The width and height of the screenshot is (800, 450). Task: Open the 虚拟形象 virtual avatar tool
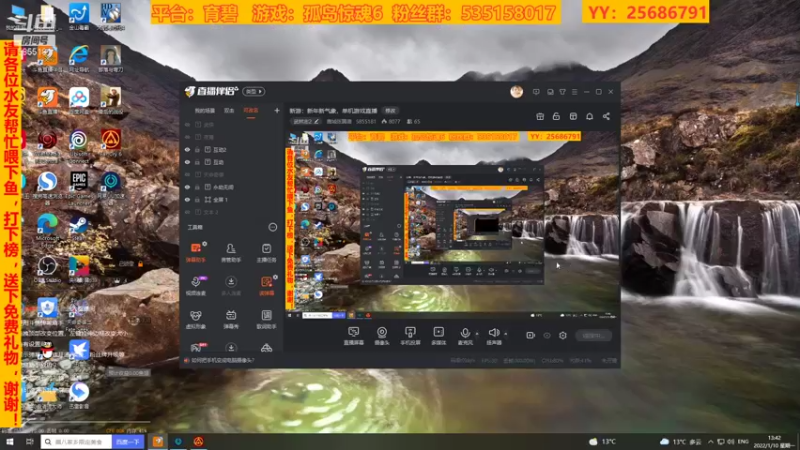coord(196,319)
